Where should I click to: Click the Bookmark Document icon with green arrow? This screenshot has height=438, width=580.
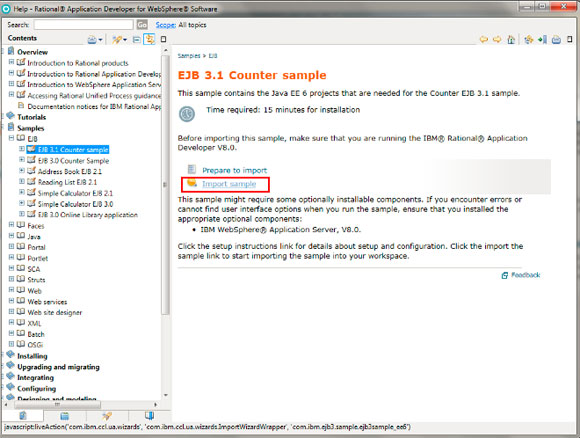coord(543,39)
